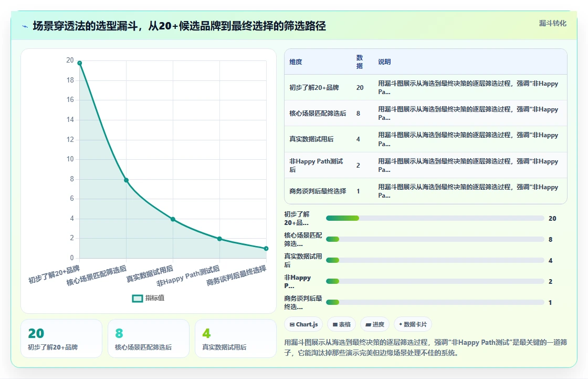The width and height of the screenshot is (588, 379).
Task: Click the 维度 column header
Action: click(x=296, y=62)
